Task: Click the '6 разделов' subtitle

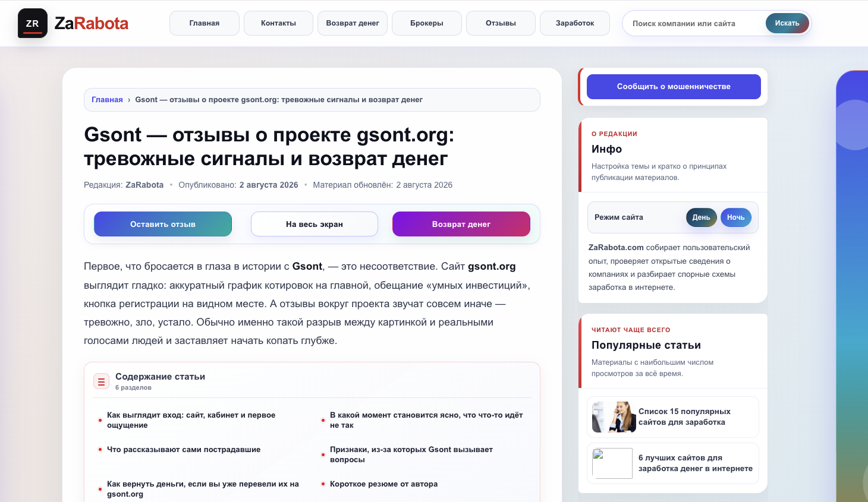Action: (x=133, y=387)
